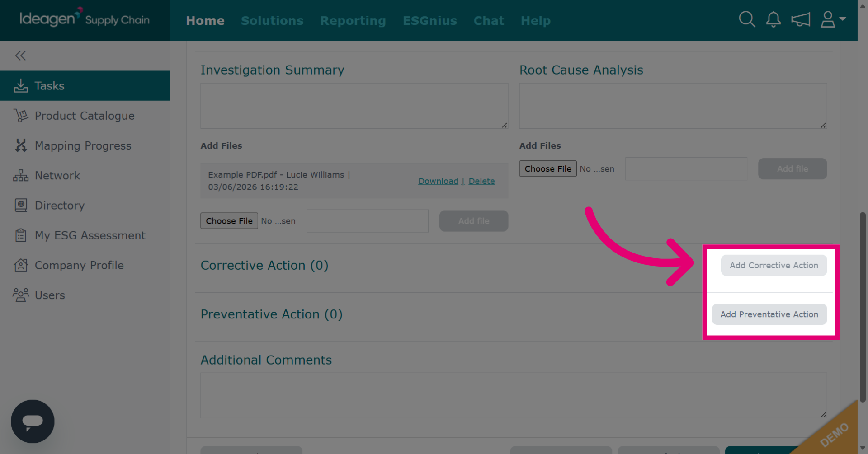This screenshot has height=454, width=868.
Task: Click the page vertical scrollbar thumb
Action: pos(863,307)
